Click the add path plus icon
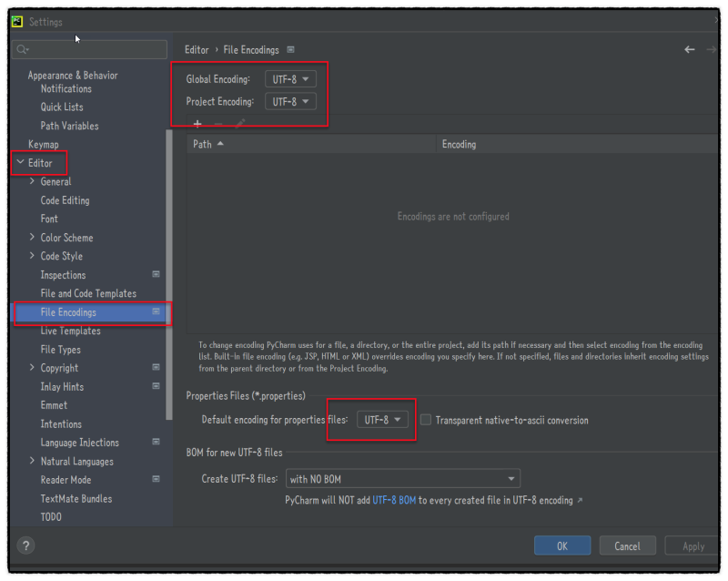728x581 pixels. click(197, 124)
